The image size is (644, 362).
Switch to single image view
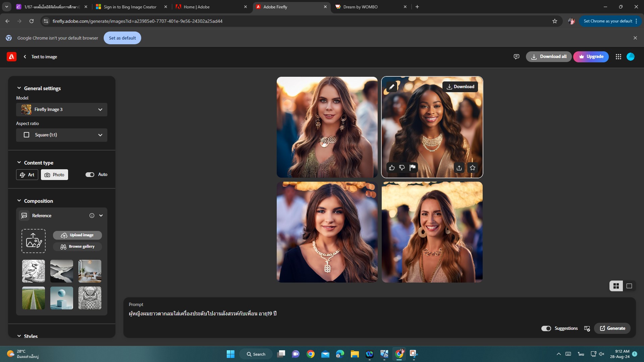(629, 286)
